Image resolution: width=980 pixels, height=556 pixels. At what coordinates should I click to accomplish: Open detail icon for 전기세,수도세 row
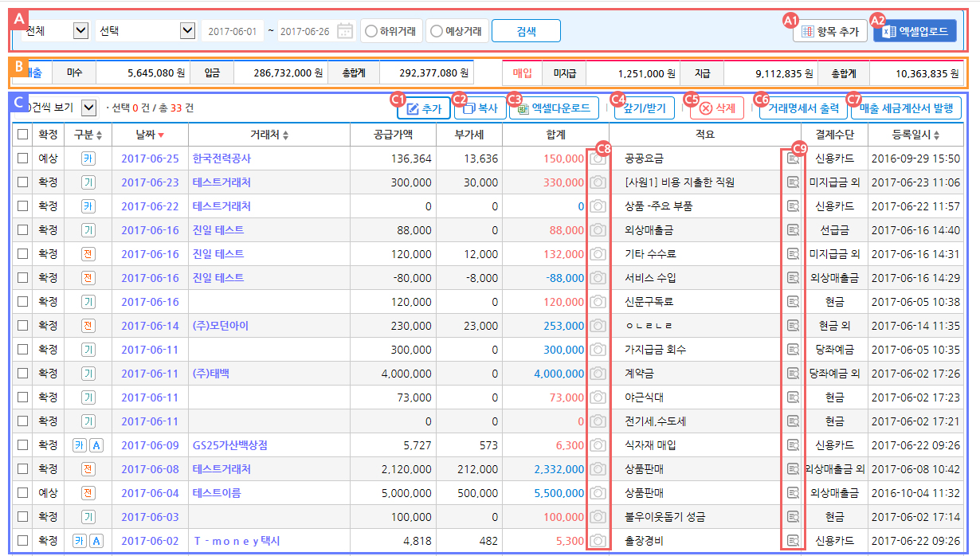[x=793, y=421]
